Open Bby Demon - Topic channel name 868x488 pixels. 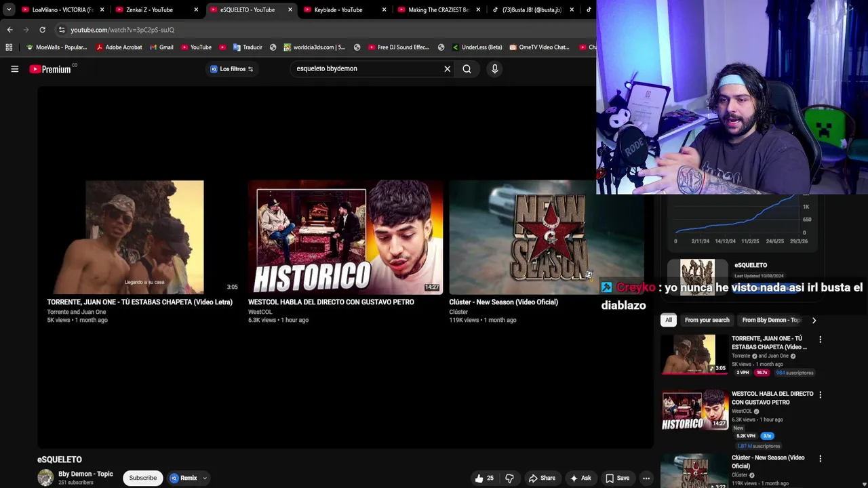tap(85, 474)
